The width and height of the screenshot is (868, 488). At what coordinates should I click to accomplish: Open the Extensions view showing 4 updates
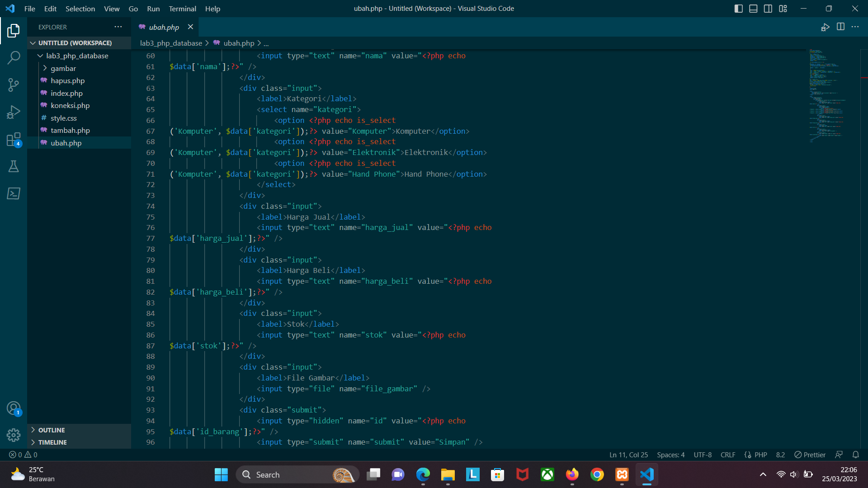pos(14,139)
